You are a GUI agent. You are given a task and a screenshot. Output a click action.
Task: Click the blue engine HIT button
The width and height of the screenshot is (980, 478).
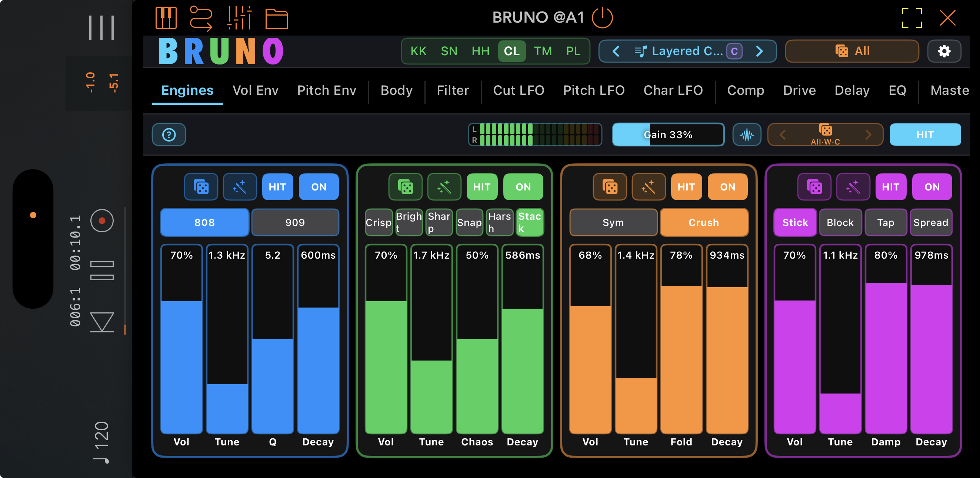point(277,187)
